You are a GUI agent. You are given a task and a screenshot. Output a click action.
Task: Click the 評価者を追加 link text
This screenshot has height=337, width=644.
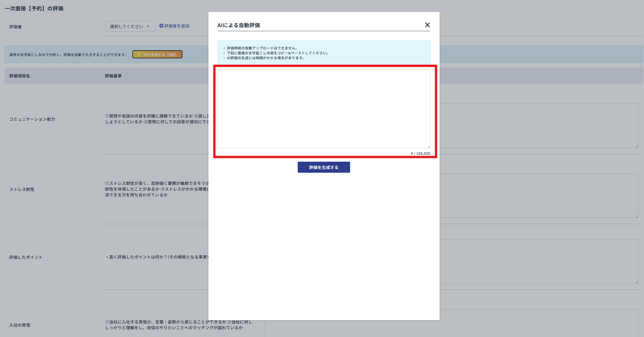(177, 26)
